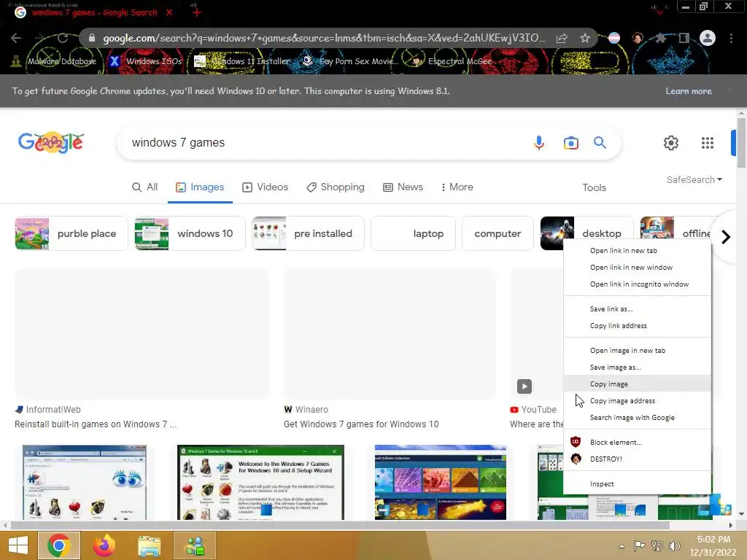Filter by the laptop chip
This screenshot has height=560, width=747.
[413, 233]
